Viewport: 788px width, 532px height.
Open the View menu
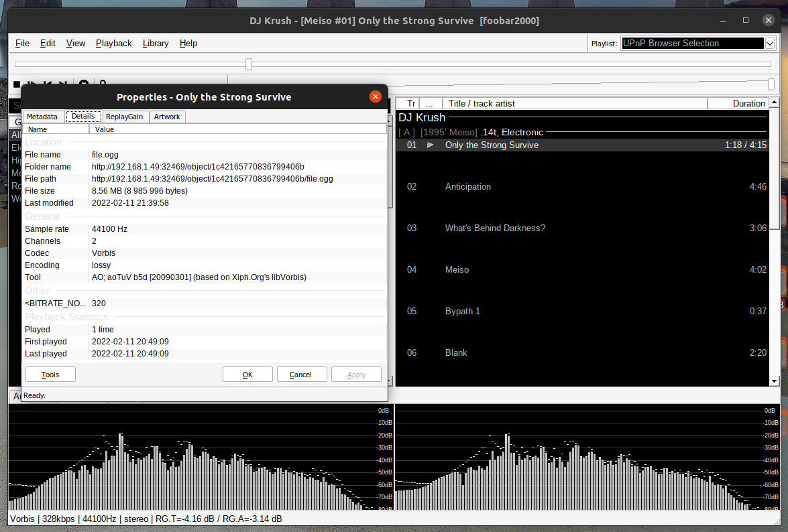click(76, 44)
